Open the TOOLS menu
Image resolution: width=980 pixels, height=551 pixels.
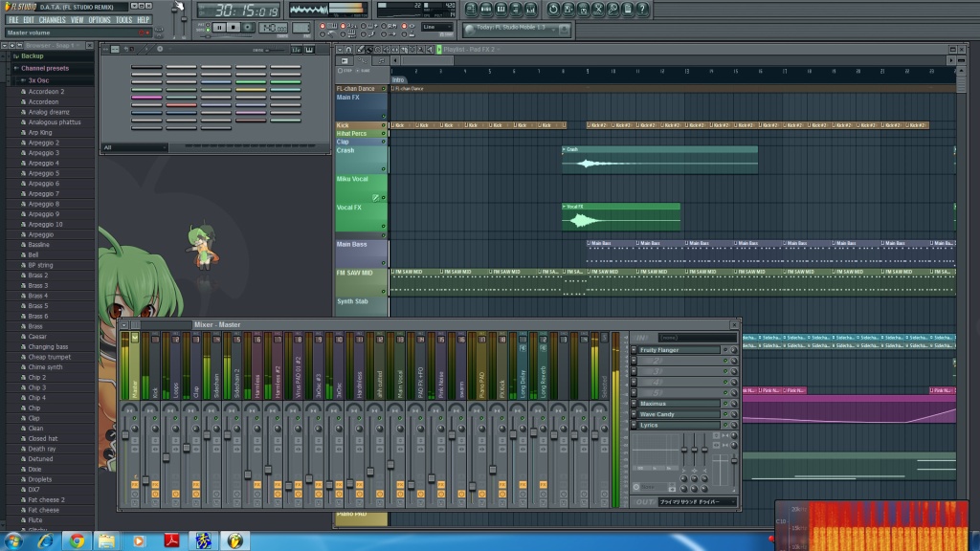[123, 20]
